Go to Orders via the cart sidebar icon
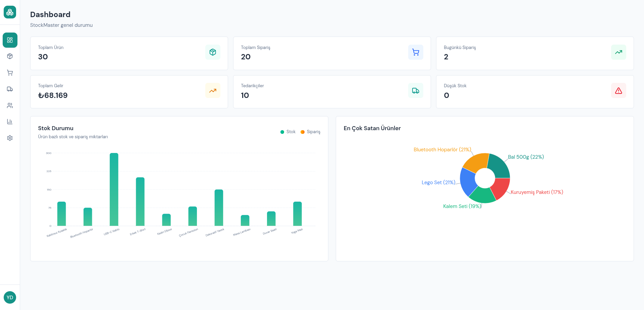The height and width of the screenshot is (310, 644). pyautogui.click(x=10, y=73)
